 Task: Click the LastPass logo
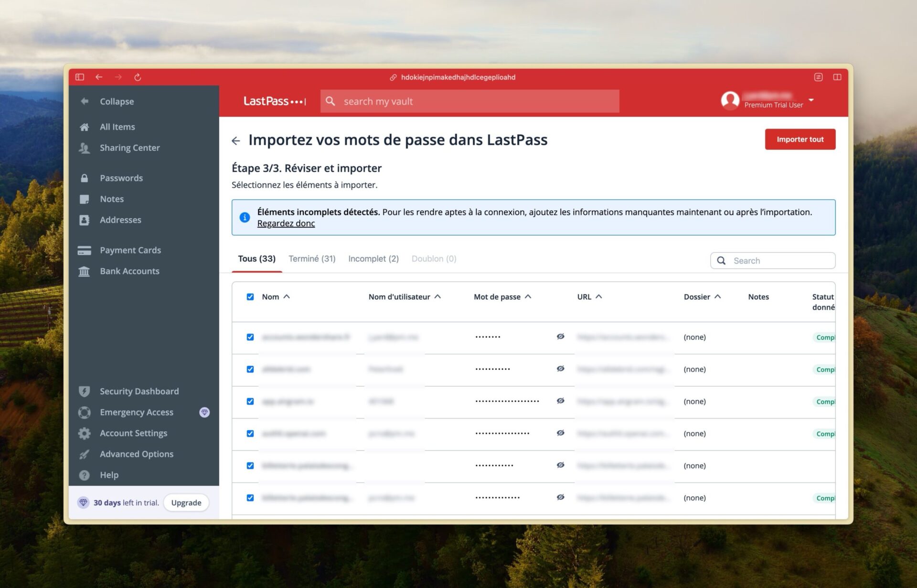point(275,101)
